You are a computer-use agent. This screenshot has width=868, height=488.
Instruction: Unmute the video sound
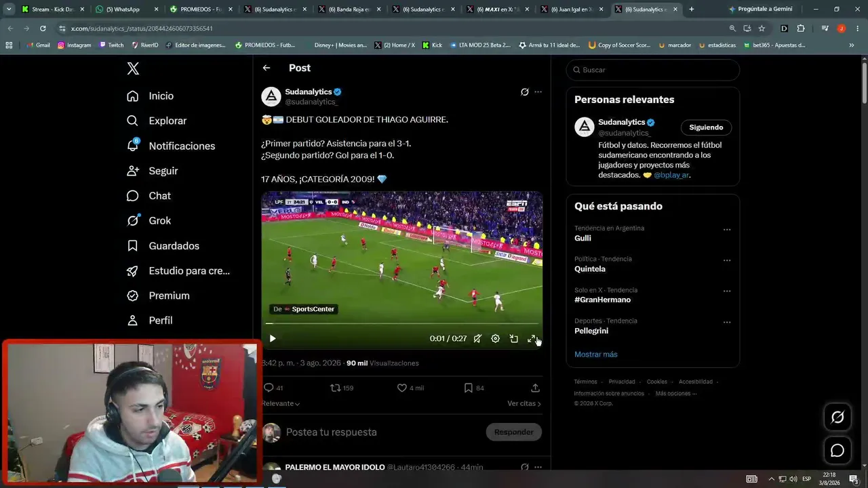[x=477, y=338]
